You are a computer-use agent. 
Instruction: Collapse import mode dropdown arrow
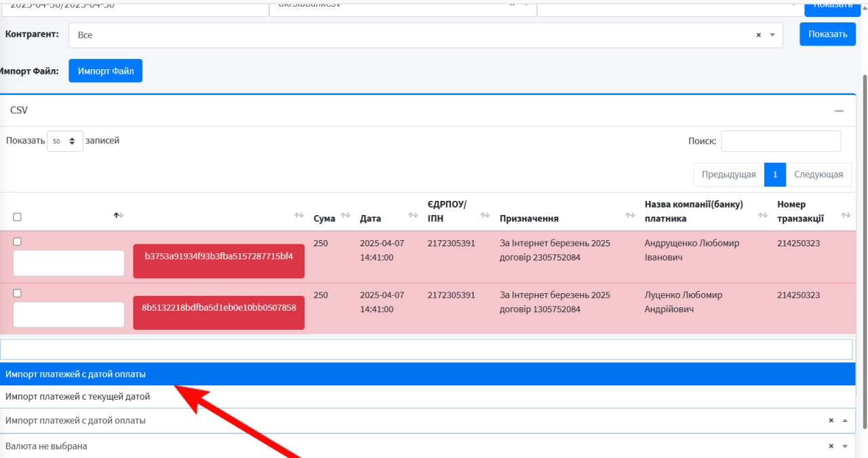[x=845, y=421]
